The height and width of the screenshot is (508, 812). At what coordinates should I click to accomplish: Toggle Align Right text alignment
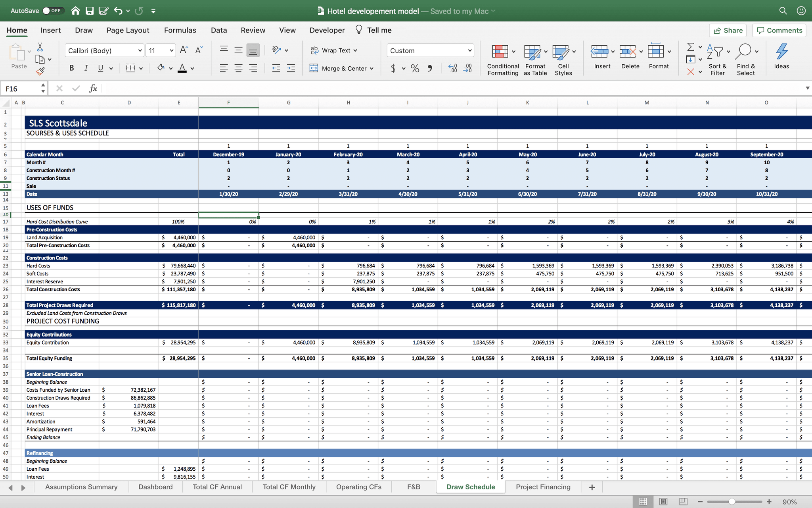pyautogui.click(x=253, y=68)
